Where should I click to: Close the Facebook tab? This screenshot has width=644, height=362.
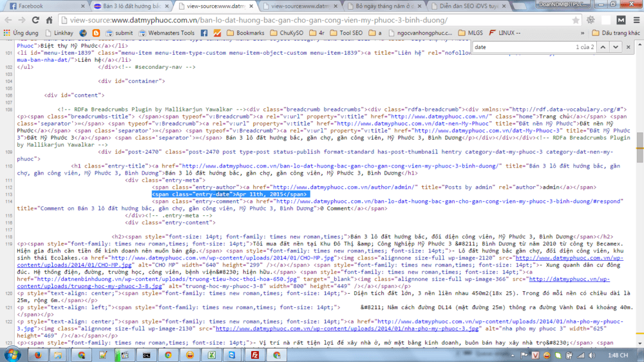(x=82, y=6)
